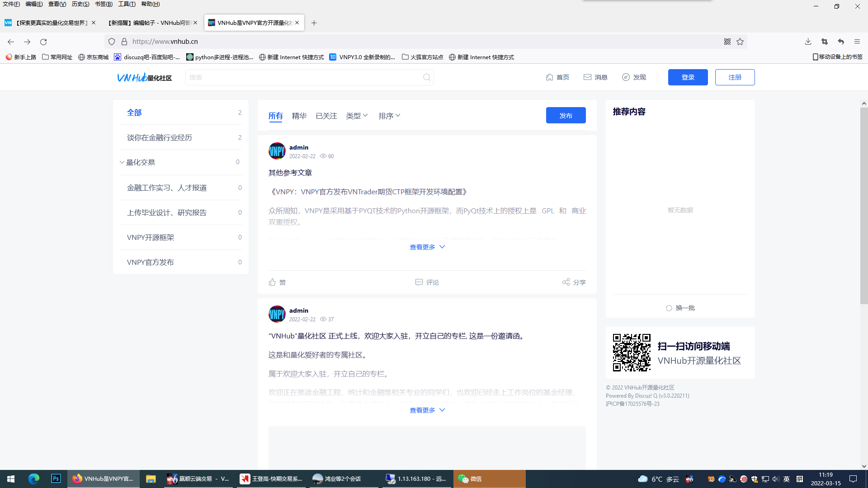This screenshot has width=868, height=488.
Task: Click the shield tracking protection icon
Action: click(112, 42)
